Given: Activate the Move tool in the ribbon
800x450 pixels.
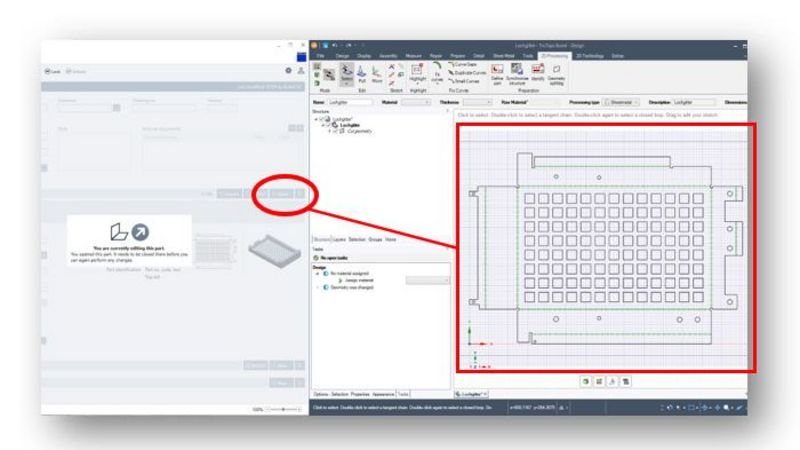Looking at the screenshot, I should (376, 76).
